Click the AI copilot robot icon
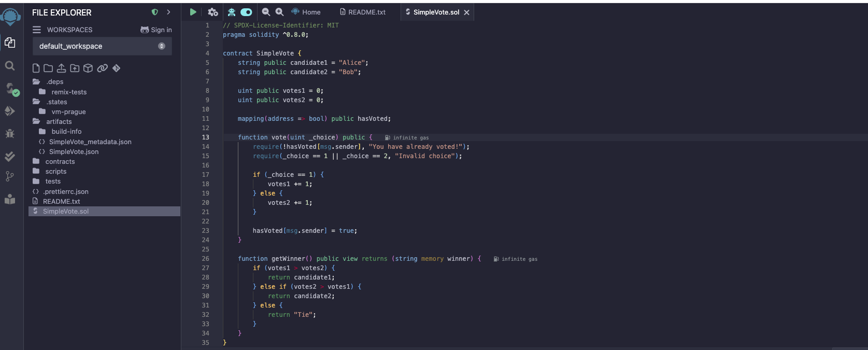The height and width of the screenshot is (350, 868). 232,12
